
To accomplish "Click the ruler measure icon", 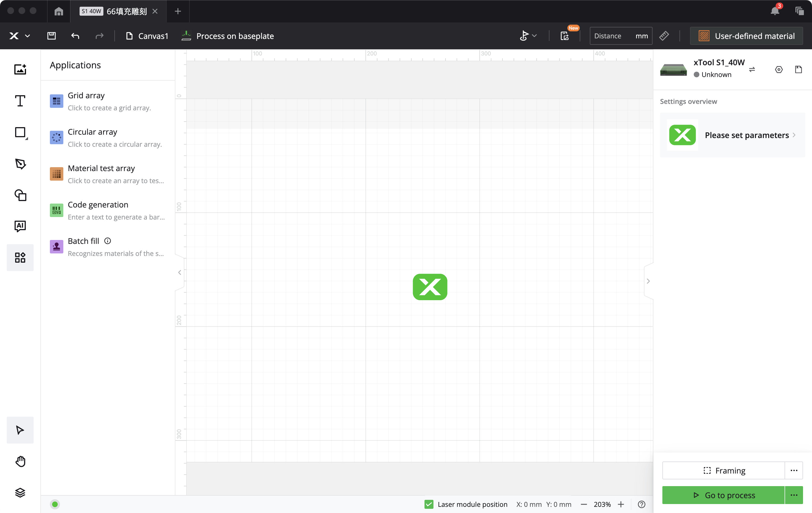I will coord(664,36).
